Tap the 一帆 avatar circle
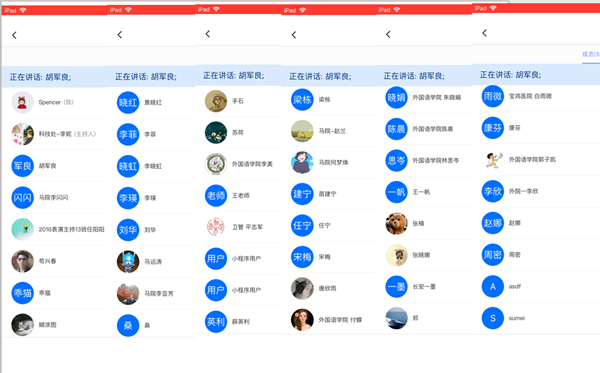Image resolution: width=600 pixels, height=373 pixels. [396, 192]
